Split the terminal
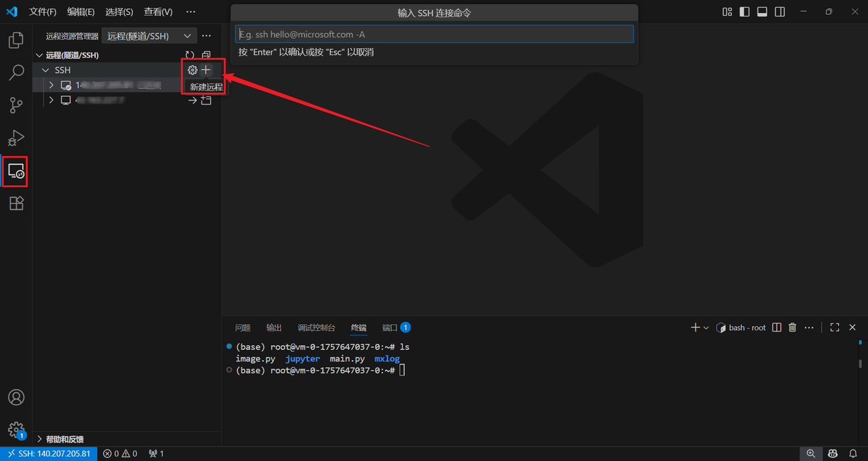The height and width of the screenshot is (461, 868). (777, 327)
